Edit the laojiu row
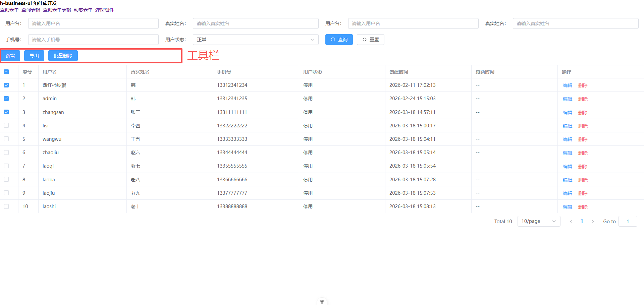 (x=568, y=193)
